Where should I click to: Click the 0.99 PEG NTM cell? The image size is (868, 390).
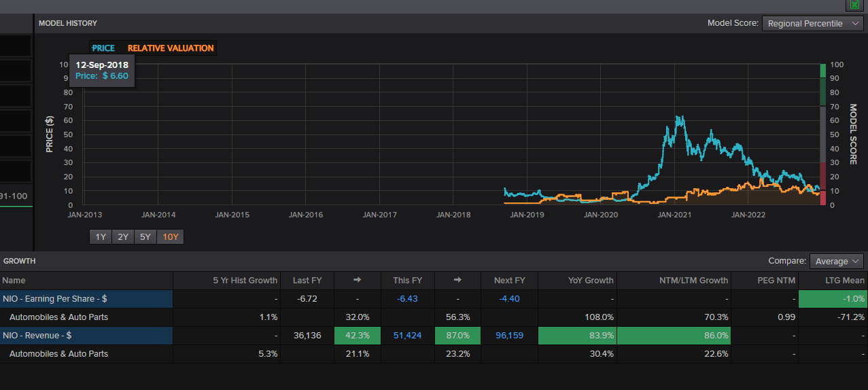click(765, 317)
